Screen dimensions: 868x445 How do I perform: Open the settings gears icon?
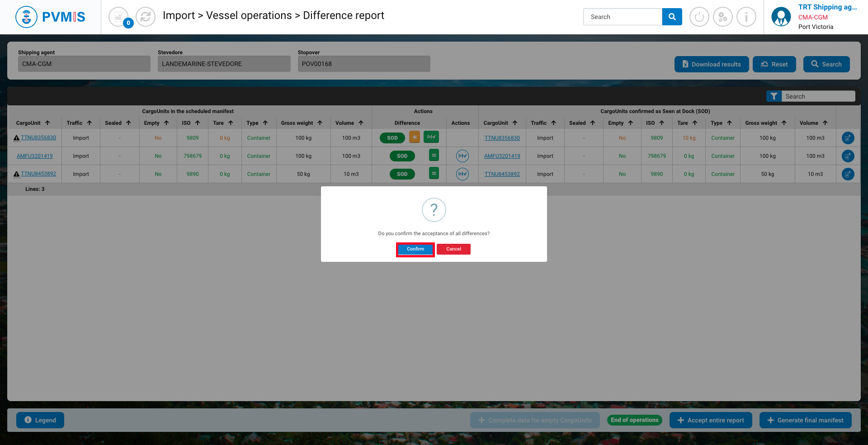pyautogui.click(x=722, y=17)
